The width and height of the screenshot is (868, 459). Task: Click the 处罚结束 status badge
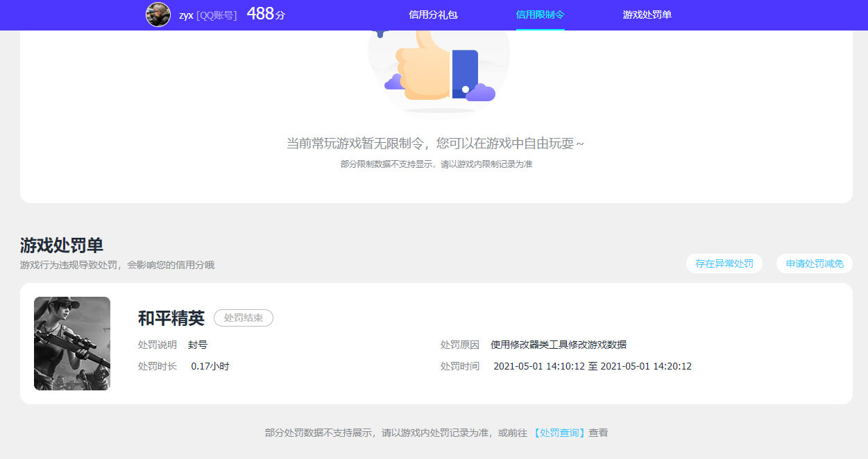244,318
